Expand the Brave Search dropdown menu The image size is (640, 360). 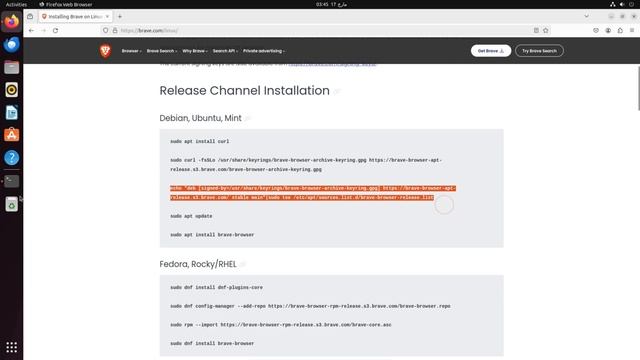tap(162, 51)
